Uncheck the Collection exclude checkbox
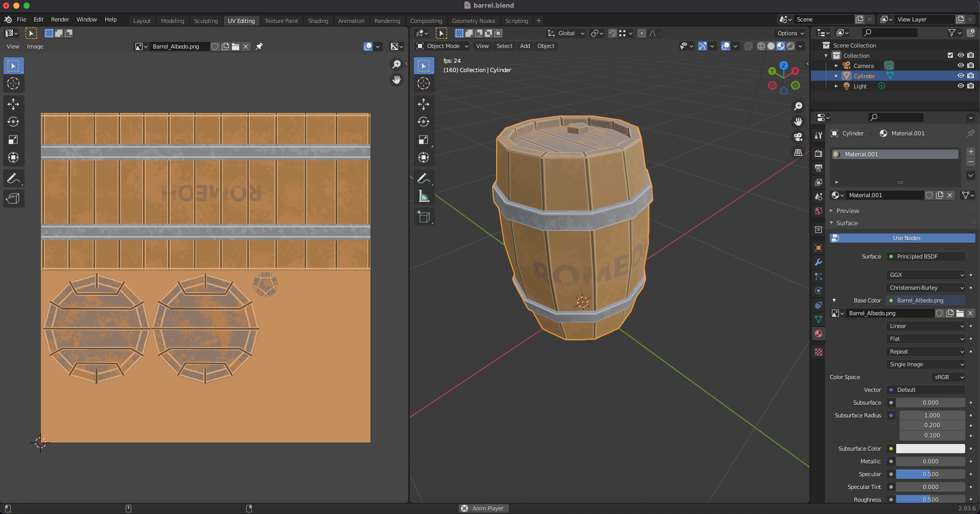The width and height of the screenshot is (980, 514). click(x=950, y=55)
